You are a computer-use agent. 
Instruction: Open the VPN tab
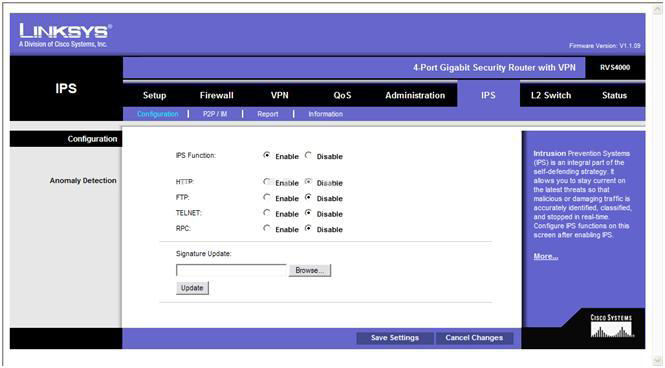click(x=279, y=95)
